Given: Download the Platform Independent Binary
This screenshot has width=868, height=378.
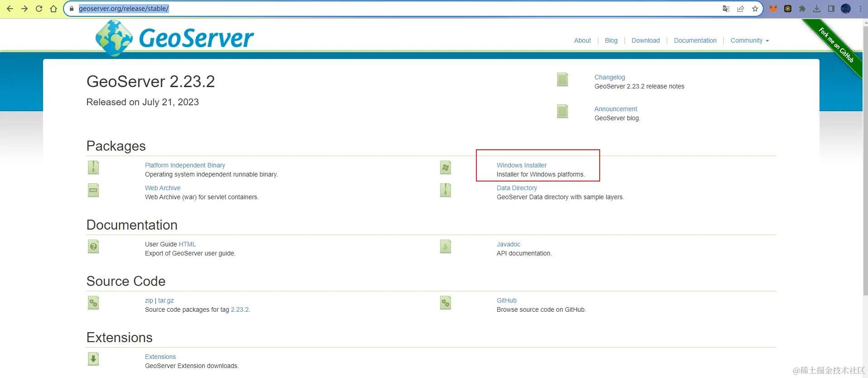Looking at the screenshot, I should (185, 165).
